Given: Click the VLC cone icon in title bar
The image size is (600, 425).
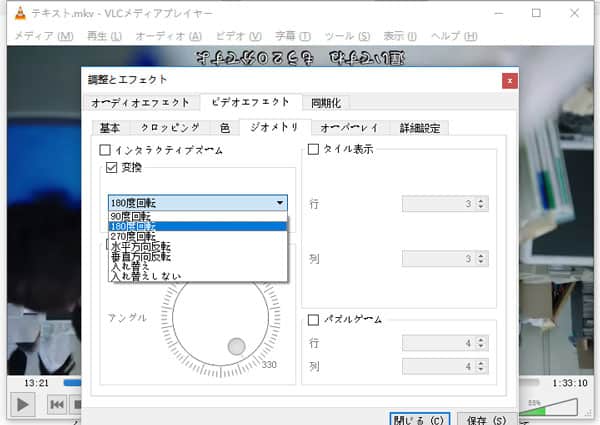Looking at the screenshot, I should pyautogui.click(x=20, y=13).
